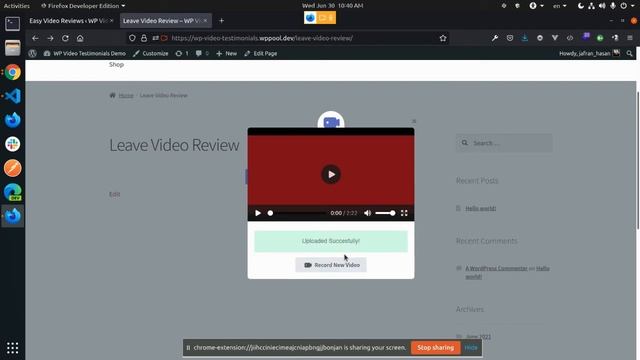Image resolution: width=640 pixels, height=360 pixels.
Task: Seek along the video progress bar
Action: click(x=297, y=213)
